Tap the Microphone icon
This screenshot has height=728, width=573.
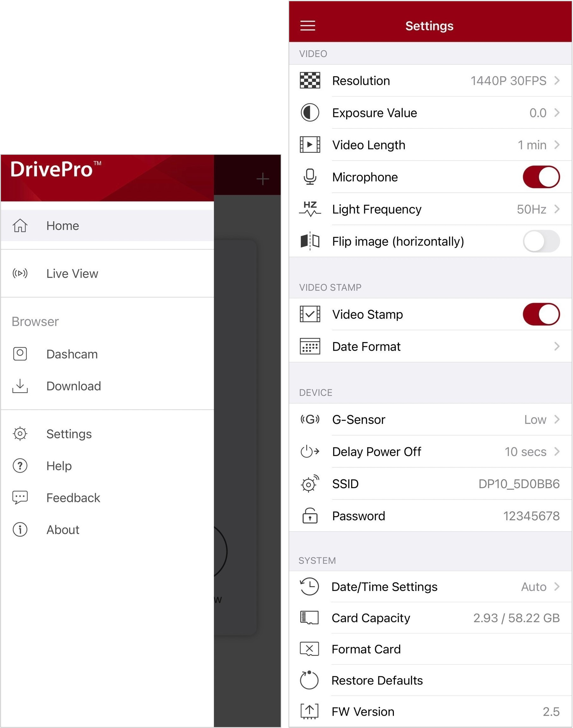click(310, 177)
